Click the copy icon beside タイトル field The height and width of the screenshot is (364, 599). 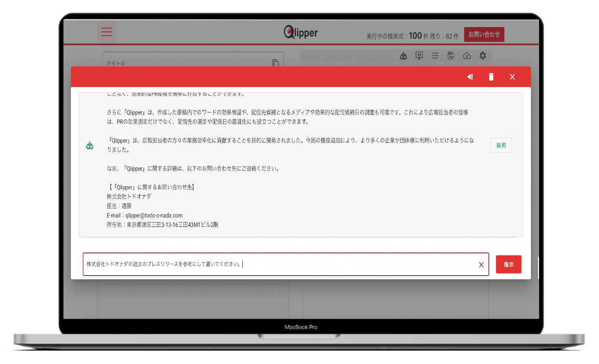pos(275,63)
